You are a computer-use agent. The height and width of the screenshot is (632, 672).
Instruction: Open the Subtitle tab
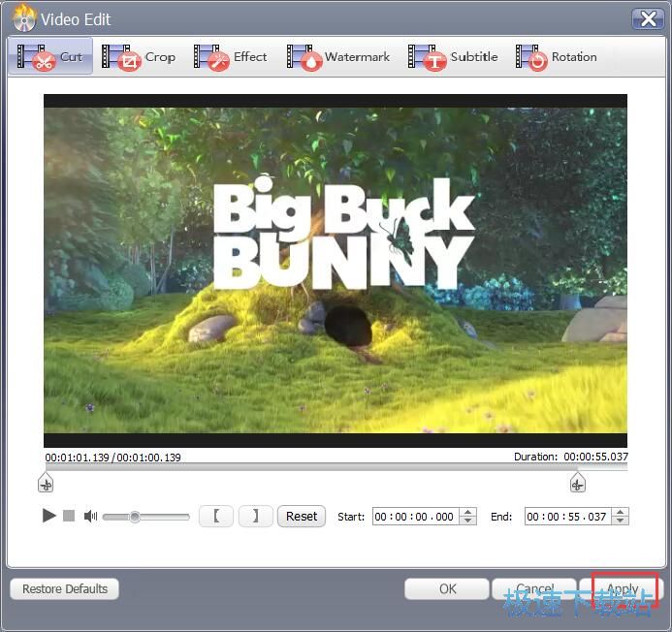[x=453, y=57]
